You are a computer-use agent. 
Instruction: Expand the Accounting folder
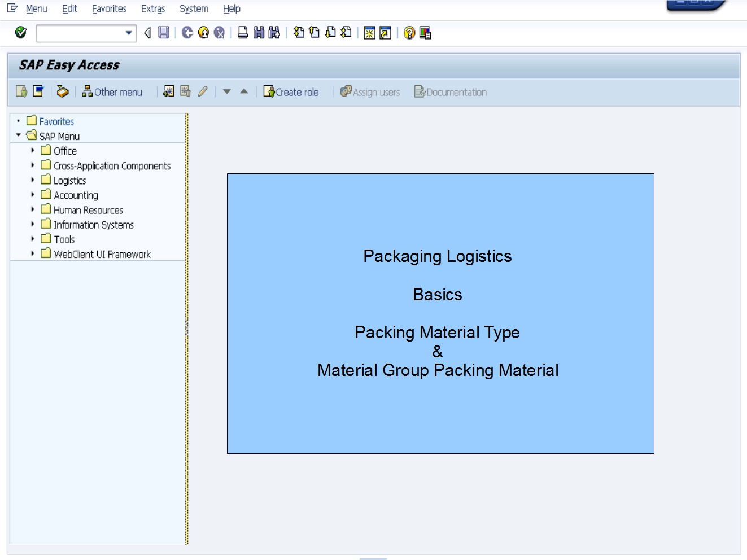tap(33, 195)
